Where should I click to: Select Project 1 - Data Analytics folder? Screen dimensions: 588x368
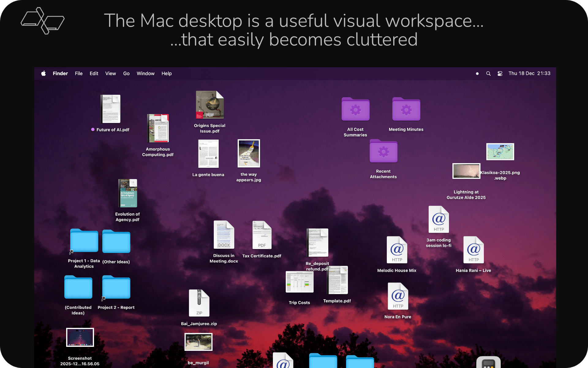coord(84,241)
